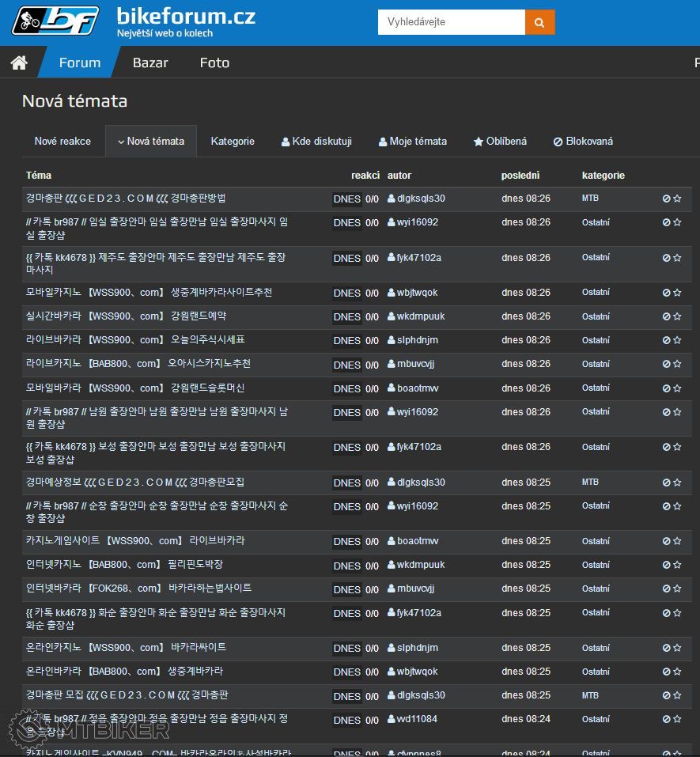The image size is (700, 757).
Task: Open the topic starting with 온라인카지노 【WSS900
Action: coord(126,648)
